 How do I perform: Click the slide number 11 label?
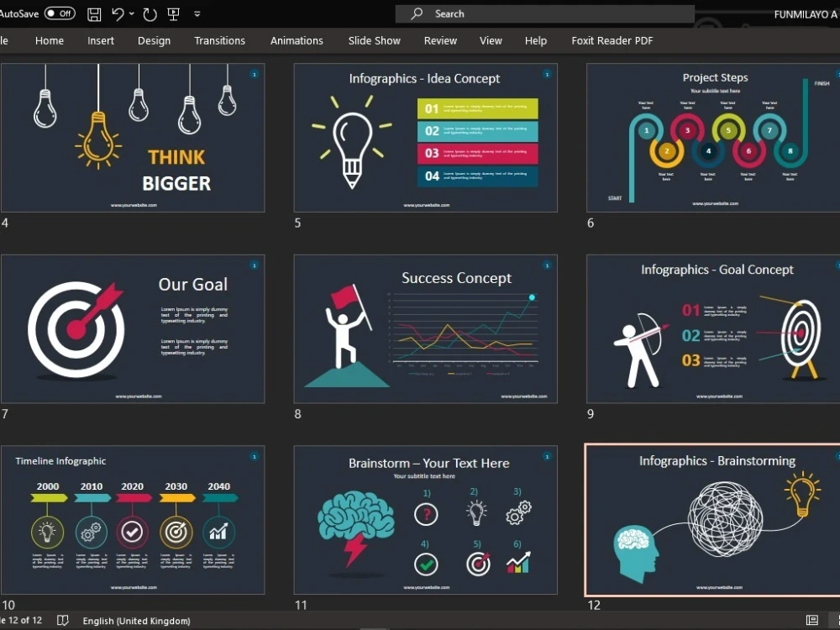pos(301,606)
